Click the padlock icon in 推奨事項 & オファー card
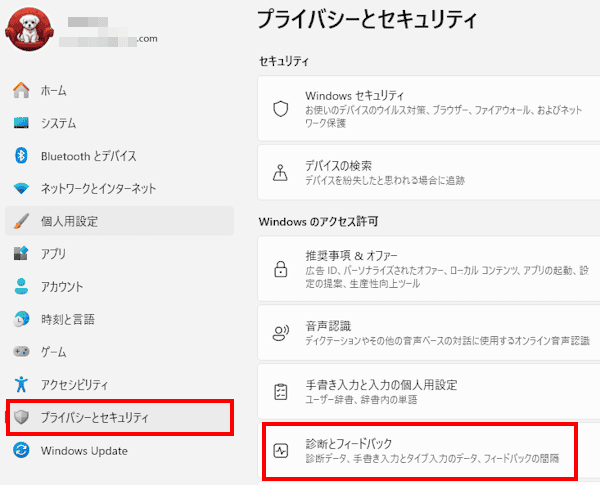 pyautogui.click(x=280, y=269)
